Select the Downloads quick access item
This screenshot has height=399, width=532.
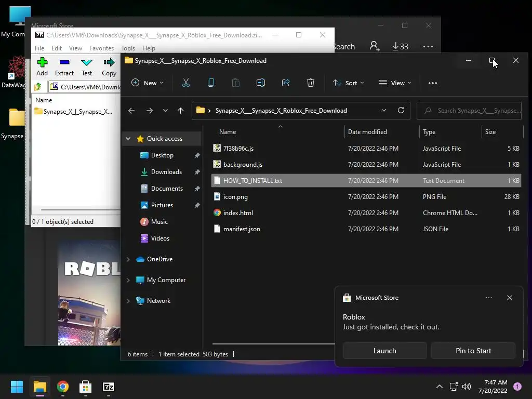click(x=166, y=171)
